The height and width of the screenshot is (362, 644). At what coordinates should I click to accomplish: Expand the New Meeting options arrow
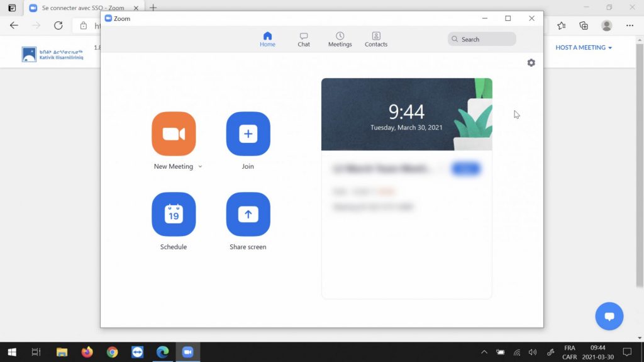[x=200, y=167]
